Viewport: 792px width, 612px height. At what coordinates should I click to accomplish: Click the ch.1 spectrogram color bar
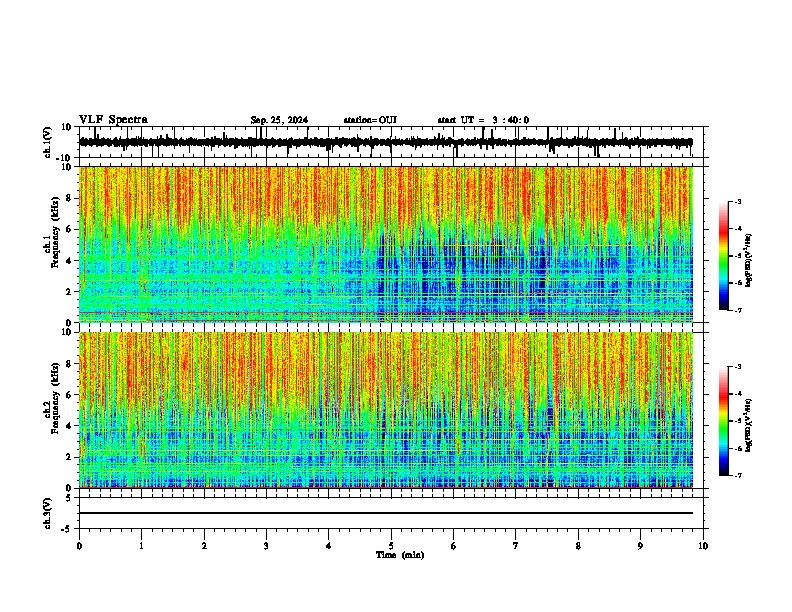724,256
